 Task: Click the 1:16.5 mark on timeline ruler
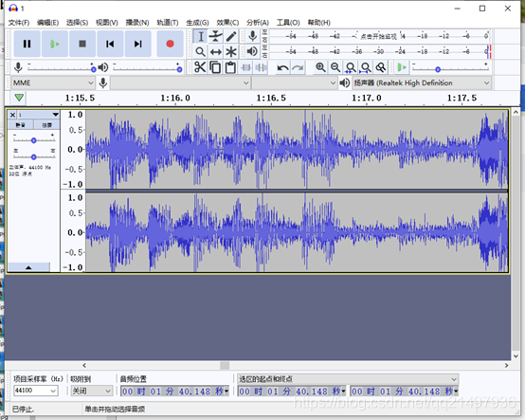coord(271,99)
